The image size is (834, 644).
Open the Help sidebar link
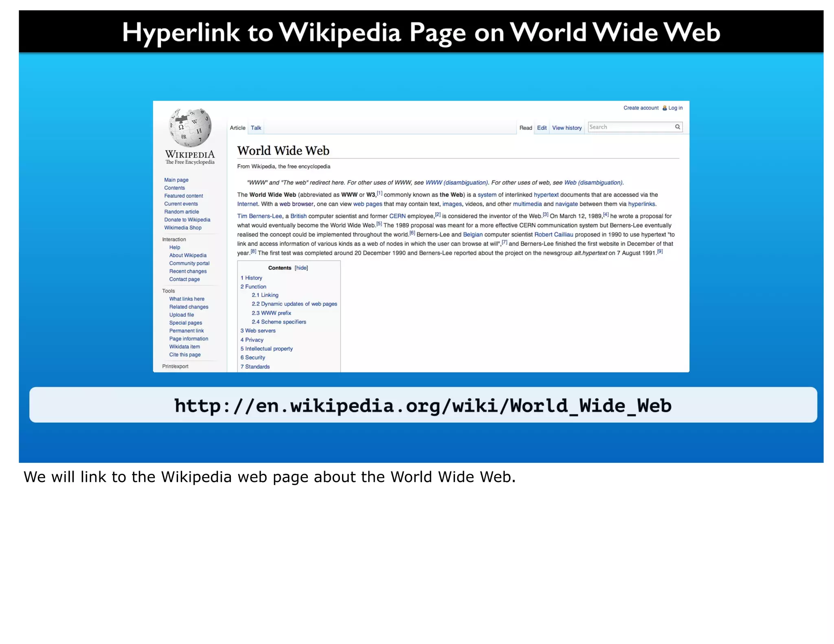tap(175, 248)
